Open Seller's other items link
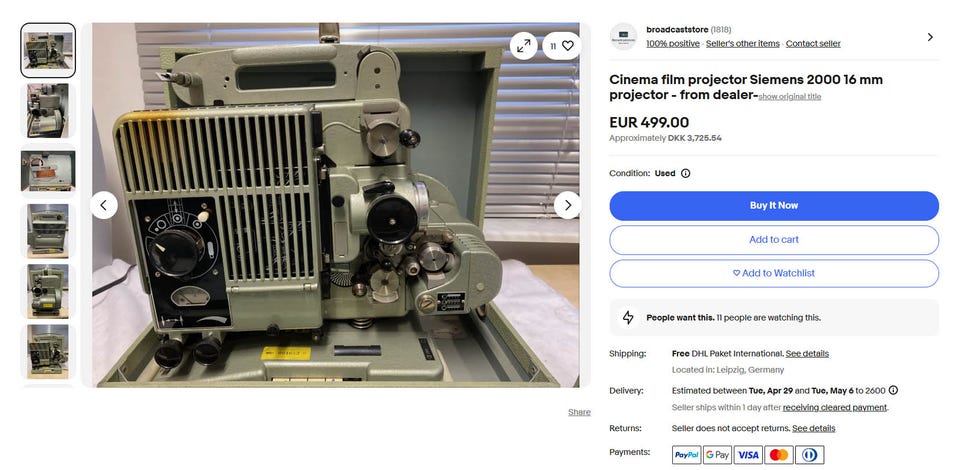The image size is (960, 470). tap(743, 43)
